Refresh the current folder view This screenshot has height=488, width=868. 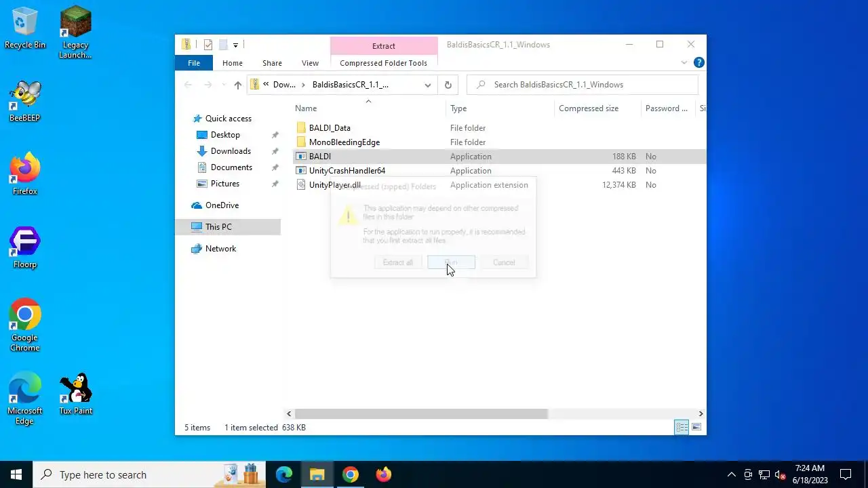448,85
